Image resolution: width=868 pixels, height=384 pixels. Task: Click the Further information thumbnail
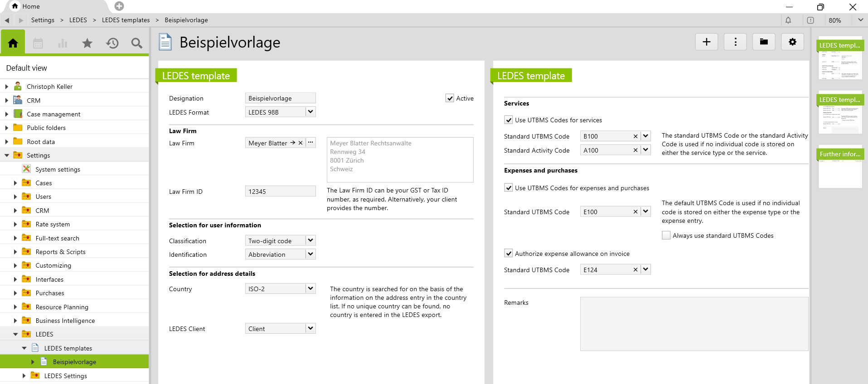pos(840,168)
